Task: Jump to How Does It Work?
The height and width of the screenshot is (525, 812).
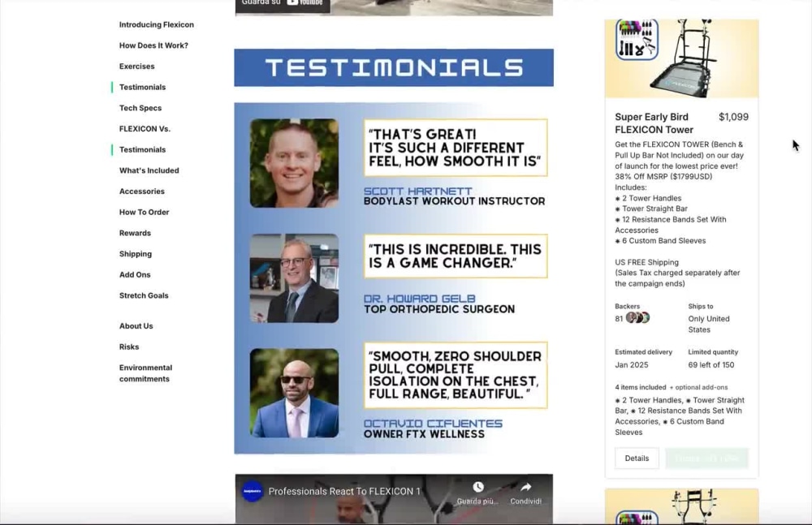Action: tap(153, 45)
